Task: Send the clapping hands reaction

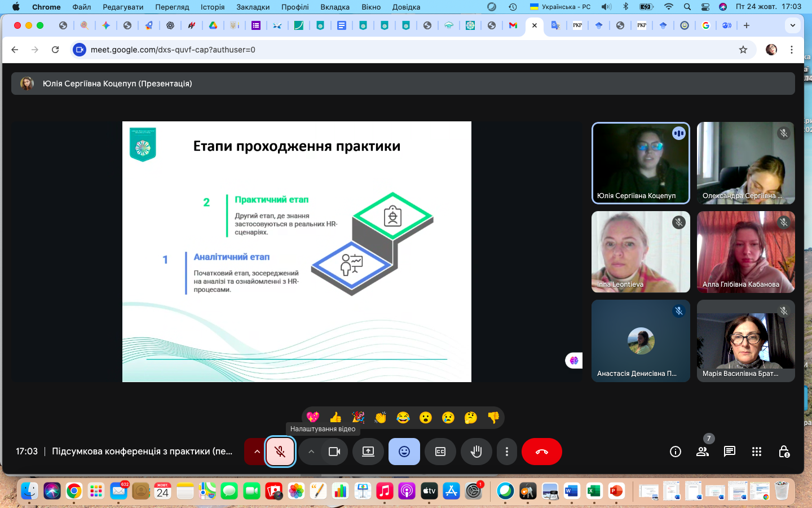Action: [381, 417]
